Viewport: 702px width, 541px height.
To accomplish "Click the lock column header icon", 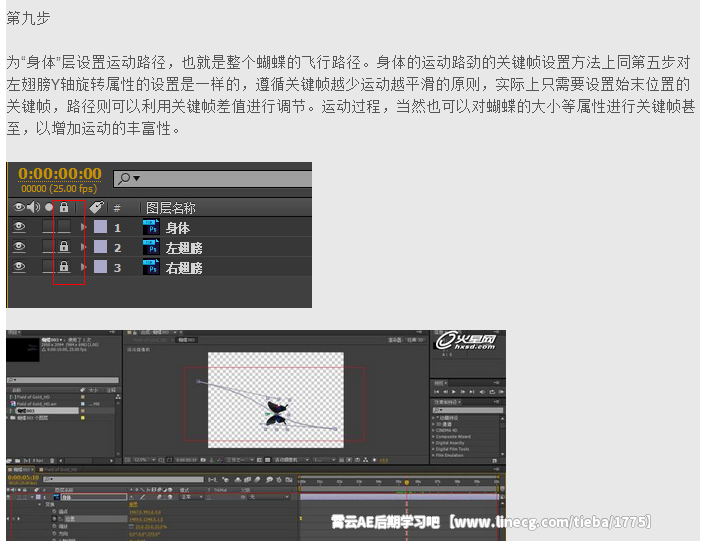I will tap(64, 208).
